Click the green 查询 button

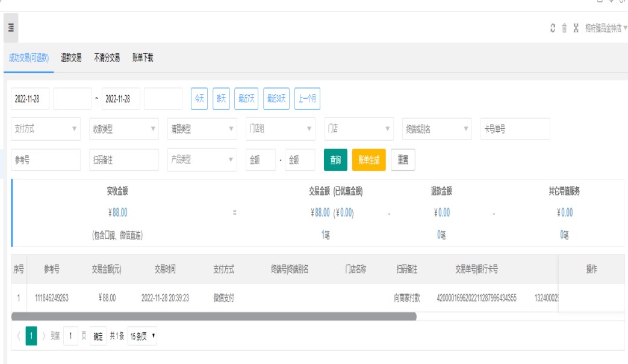pyautogui.click(x=335, y=160)
